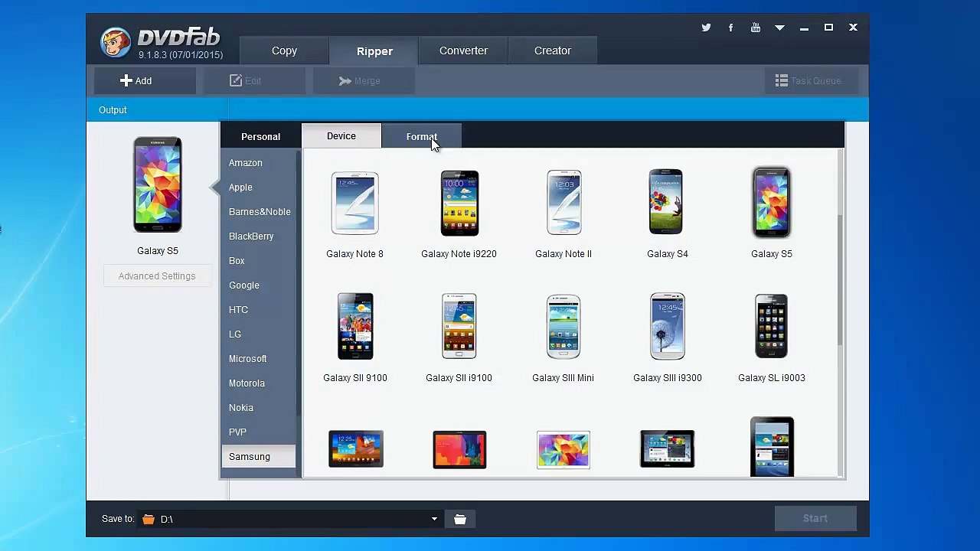Click the device grid vertical scrollbar
980x551 pixels.
coord(841,279)
